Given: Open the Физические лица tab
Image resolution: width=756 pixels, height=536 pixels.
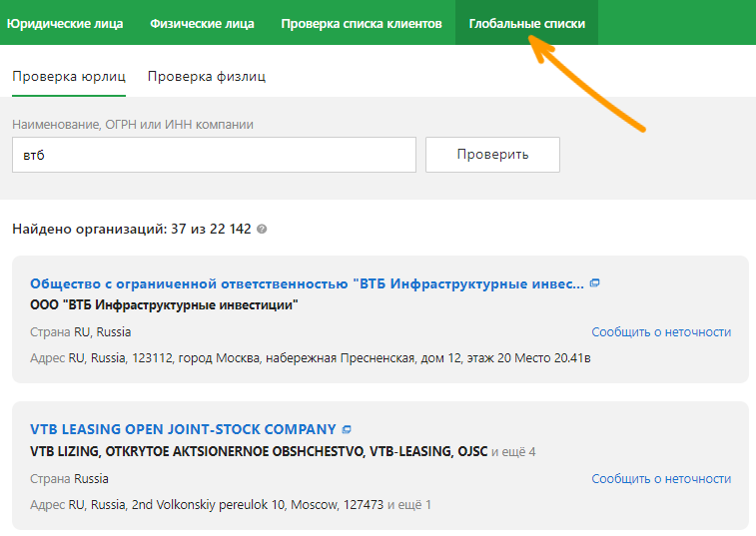Looking at the screenshot, I should [202, 24].
